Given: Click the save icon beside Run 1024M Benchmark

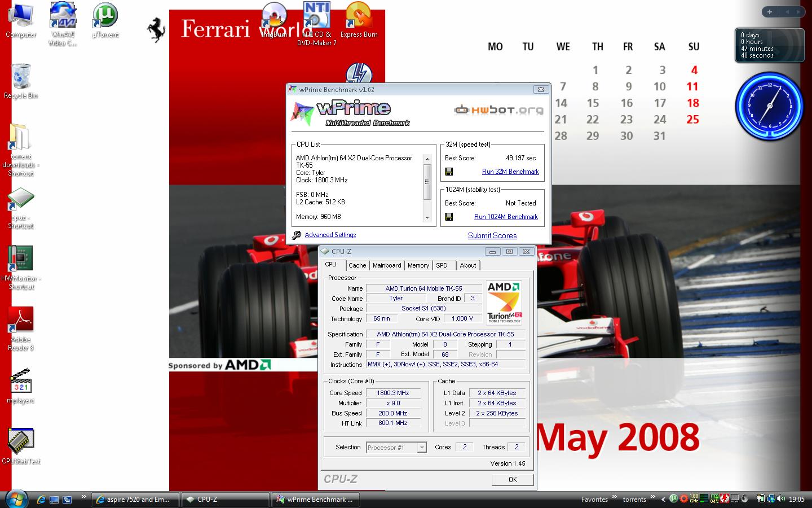Looking at the screenshot, I should click(449, 217).
